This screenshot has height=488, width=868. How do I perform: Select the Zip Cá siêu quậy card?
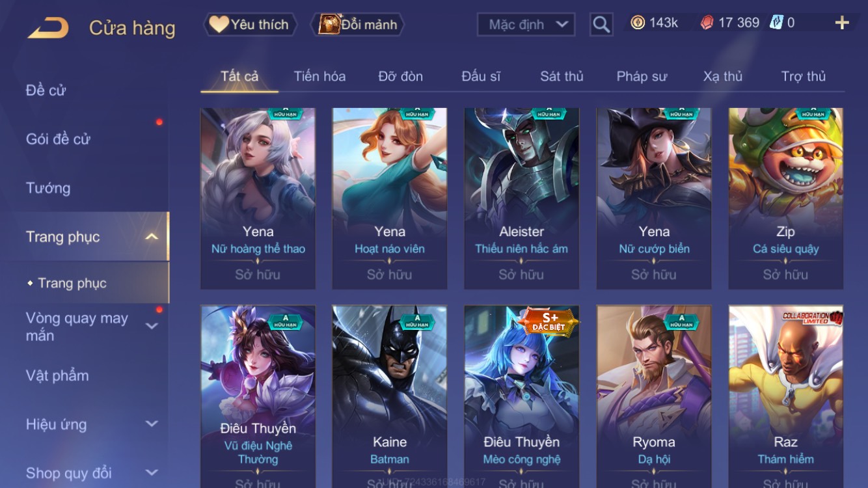[785, 198]
